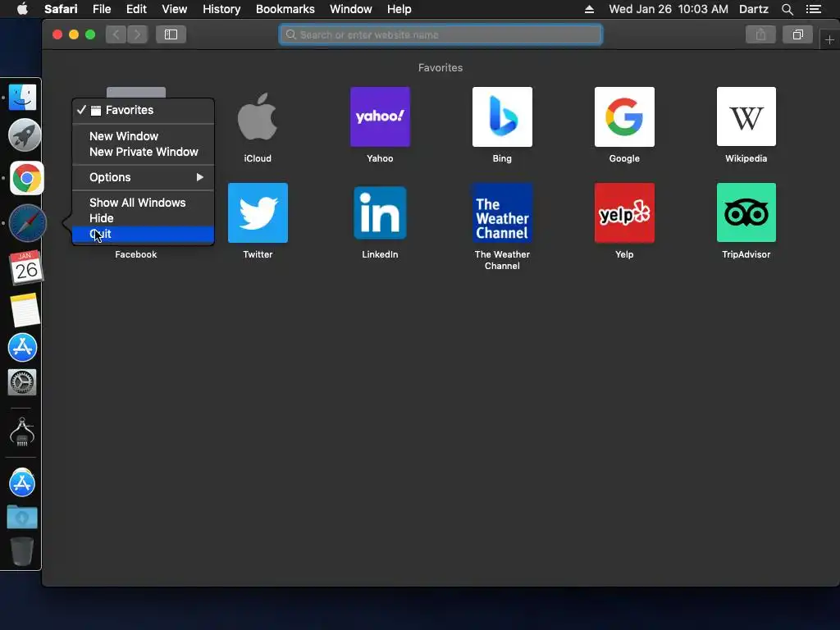This screenshot has height=630, width=840.
Task: Go back with the back arrow
Action: point(116,34)
